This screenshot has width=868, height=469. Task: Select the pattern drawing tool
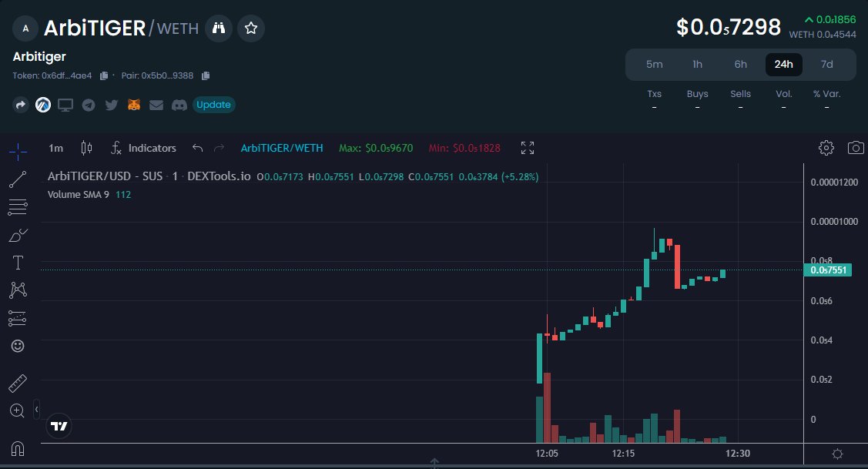[18, 290]
